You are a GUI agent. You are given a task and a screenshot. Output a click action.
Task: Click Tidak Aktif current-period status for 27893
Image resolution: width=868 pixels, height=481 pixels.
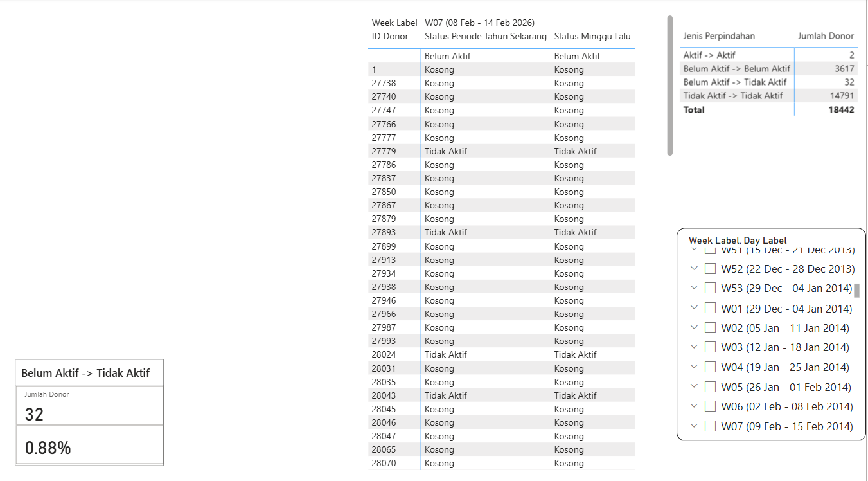tap(445, 232)
